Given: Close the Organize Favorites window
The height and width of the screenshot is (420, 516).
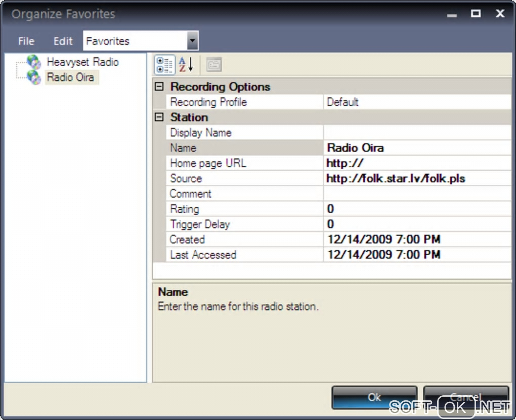Looking at the screenshot, I should click(500, 14).
